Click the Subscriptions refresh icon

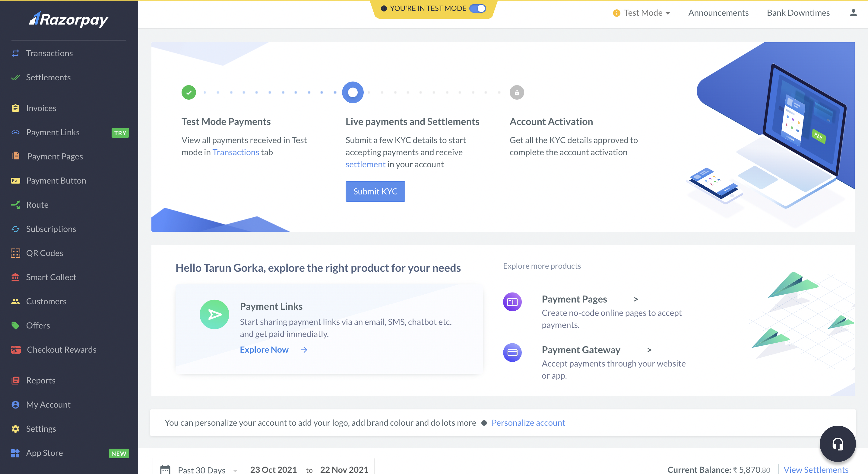click(15, 229)
